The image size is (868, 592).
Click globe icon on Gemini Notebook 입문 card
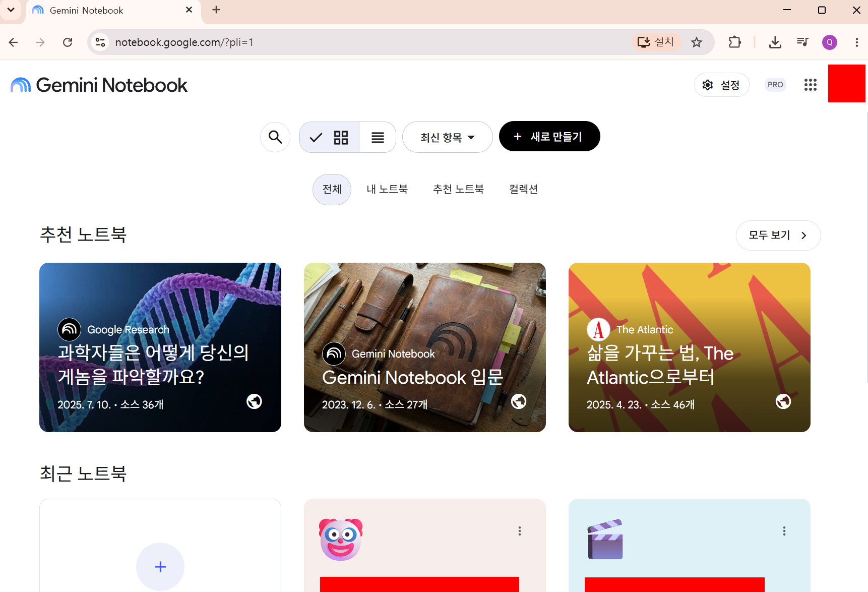[x=519, y=401]
